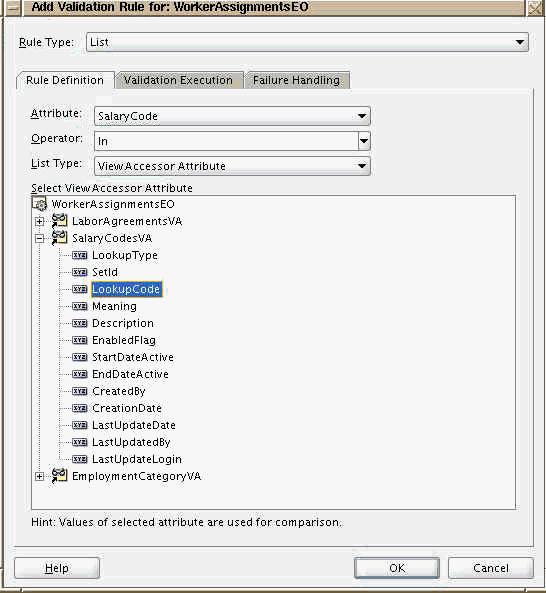Viewport: 546px width, 593px height.
Task: Click the Help button
Action: pos(57,568)
